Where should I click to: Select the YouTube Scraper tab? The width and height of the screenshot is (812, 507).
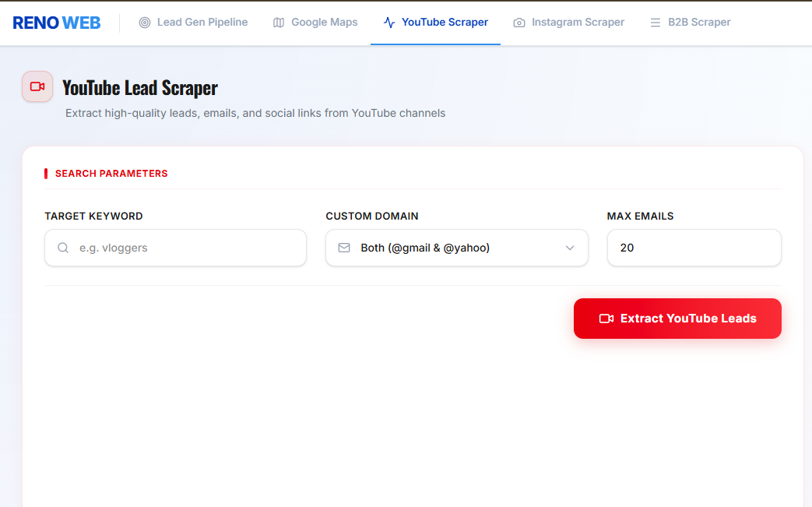coord(435,23)
